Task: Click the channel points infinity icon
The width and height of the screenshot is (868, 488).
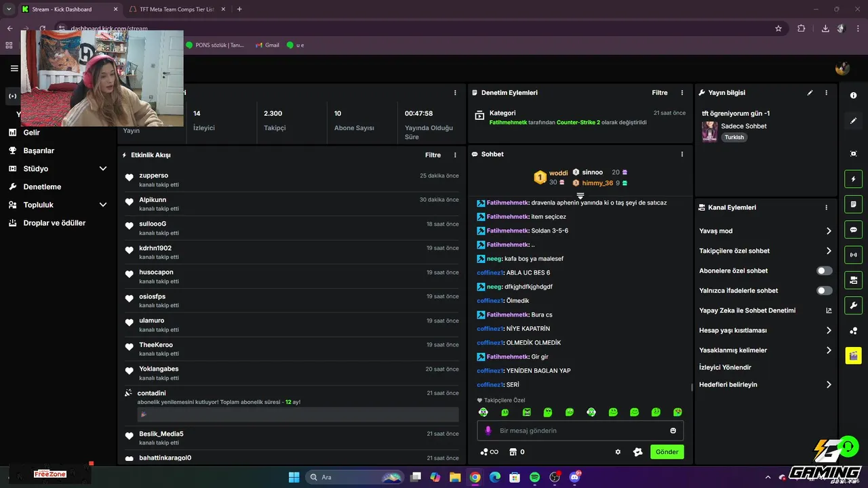Action: [x=489, y=452]
